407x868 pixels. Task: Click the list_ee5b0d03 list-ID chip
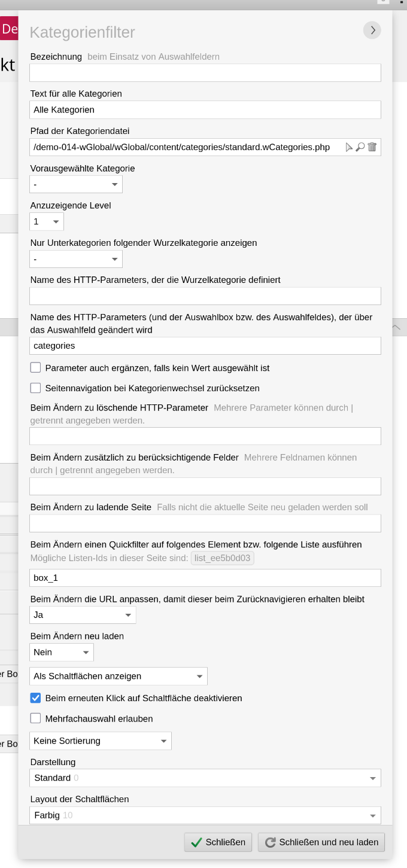click(222, 557)
